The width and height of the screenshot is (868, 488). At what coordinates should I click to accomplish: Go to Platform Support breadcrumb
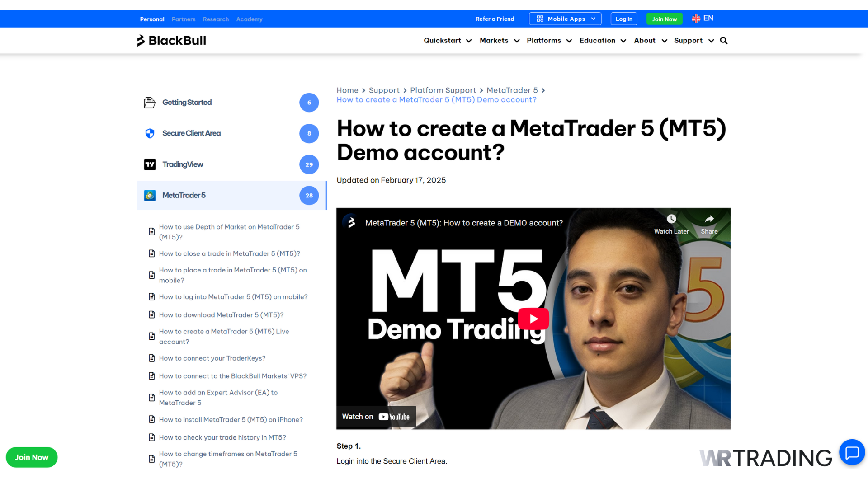pyautogui.click(x=443, y=90)
